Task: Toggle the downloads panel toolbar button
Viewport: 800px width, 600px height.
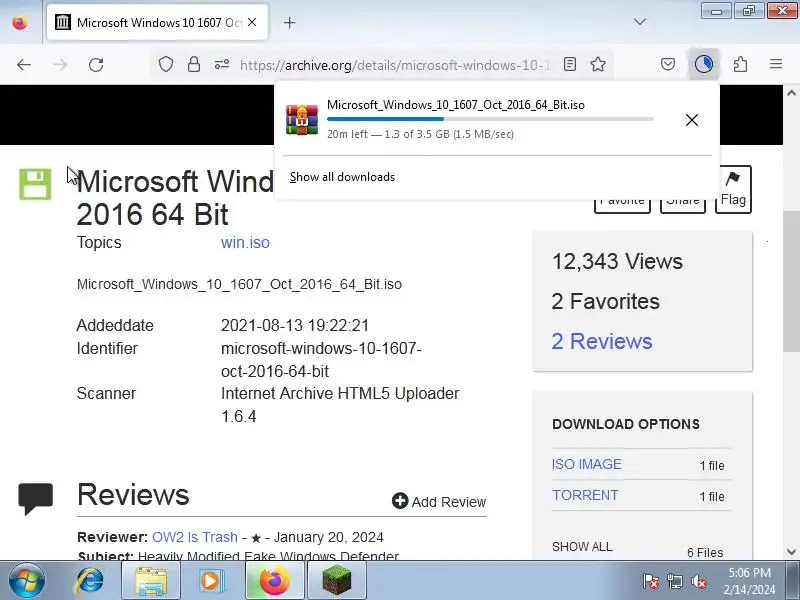Action: pyautogui.click(x=704, y=64)
